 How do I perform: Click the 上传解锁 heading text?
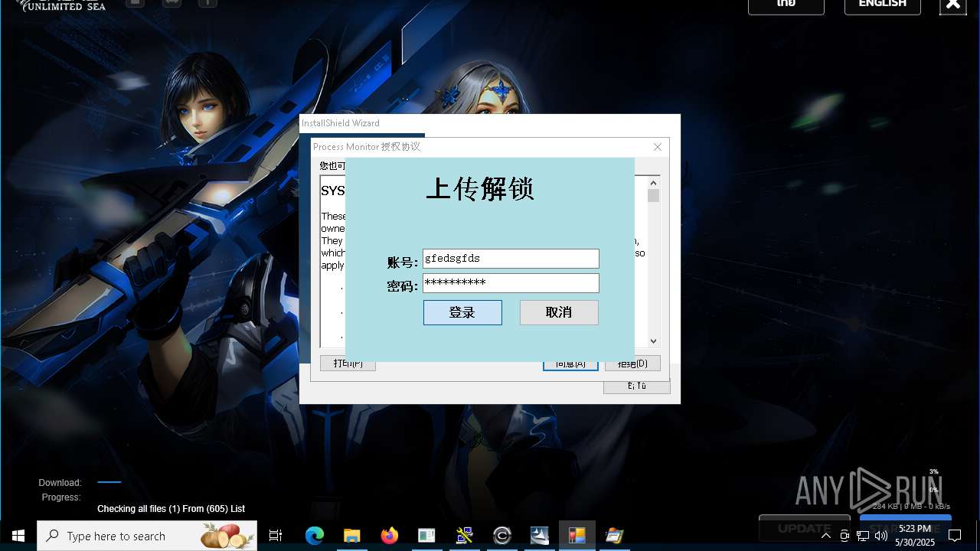480,189
